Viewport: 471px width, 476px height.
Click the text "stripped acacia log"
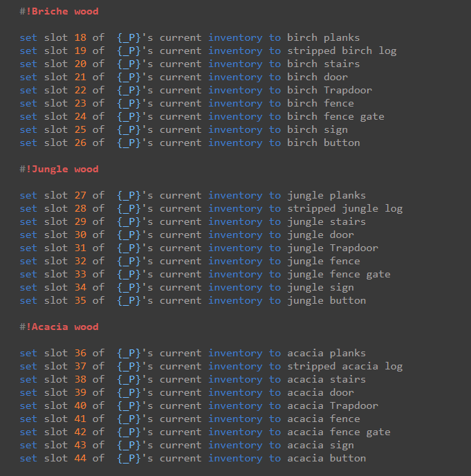(344, 366)
